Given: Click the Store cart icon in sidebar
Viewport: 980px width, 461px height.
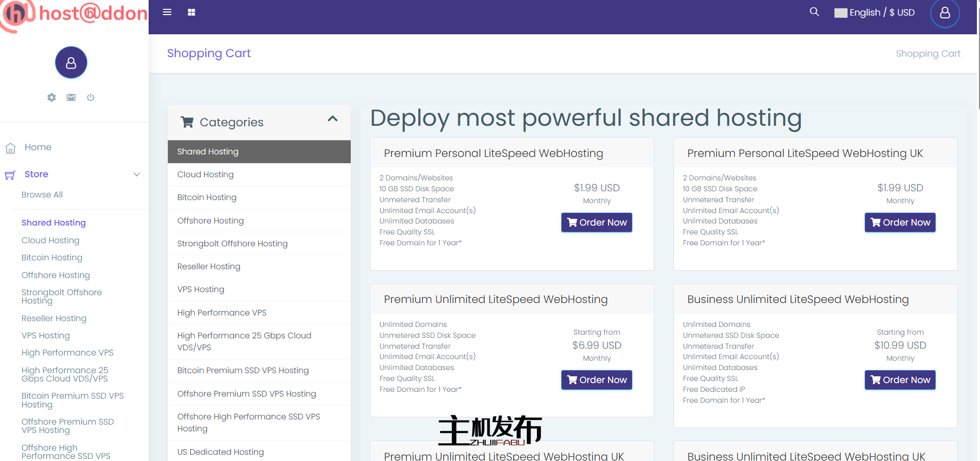Looking at the screenshot, I should point(10,175).
